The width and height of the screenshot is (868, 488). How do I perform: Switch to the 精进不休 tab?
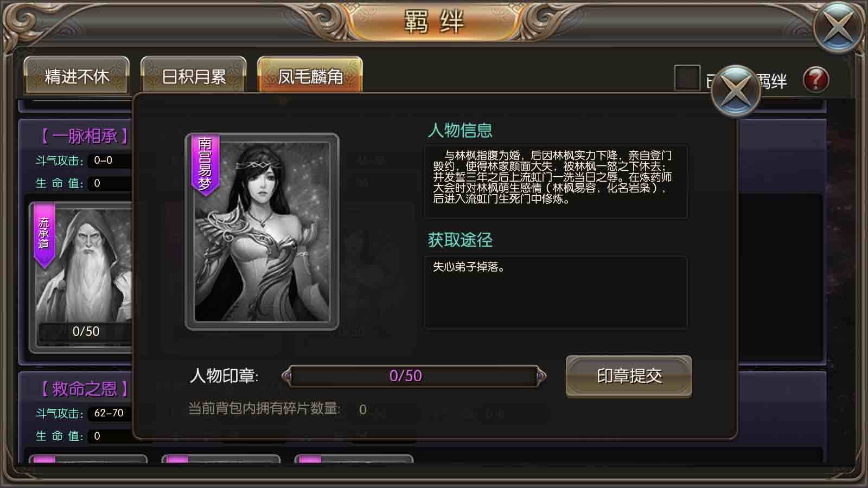(76, 75)
